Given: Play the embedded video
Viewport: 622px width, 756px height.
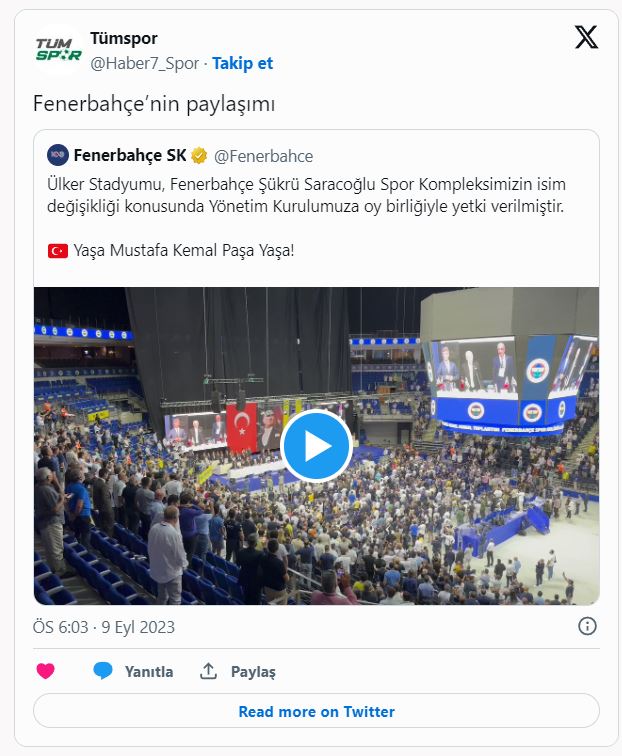Looking at the screenshot, I should (x=316, y=446).
